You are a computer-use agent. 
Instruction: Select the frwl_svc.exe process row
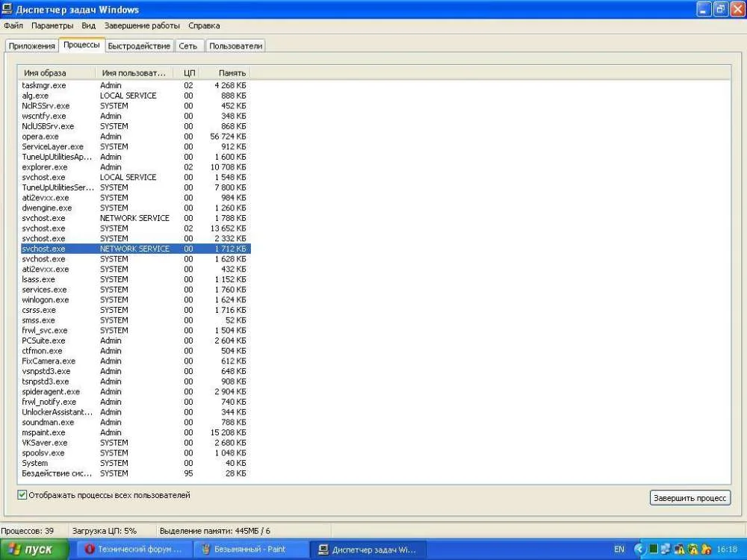135,331
